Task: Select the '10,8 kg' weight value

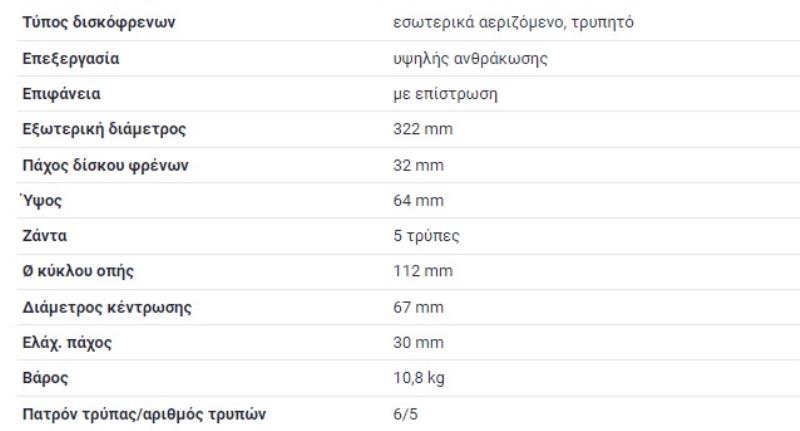Action: tap(419, 378)
